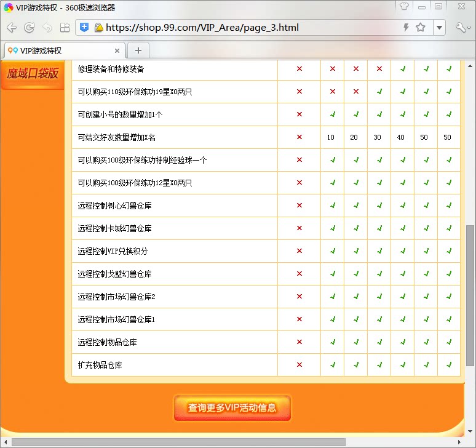Image resolution: width=476 pixels, height=448 pixels.
Task: Click 可结交好友数量增加X名 text
Action: pos(117,137)
